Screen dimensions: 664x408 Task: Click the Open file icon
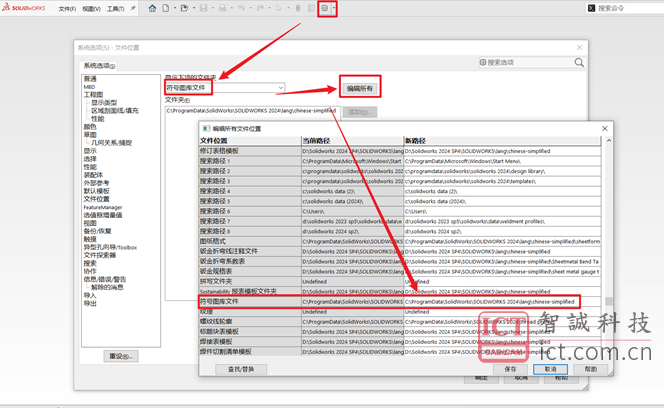point(184,8)
